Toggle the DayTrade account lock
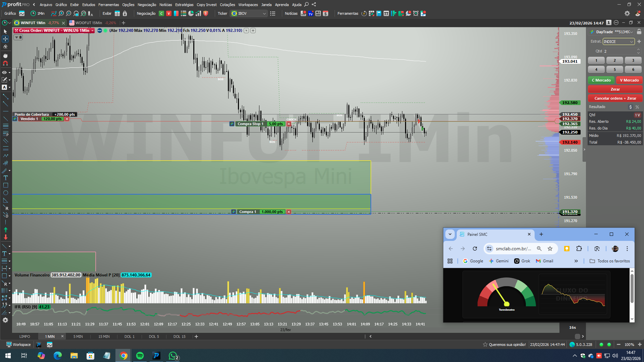 click(639, 32)
